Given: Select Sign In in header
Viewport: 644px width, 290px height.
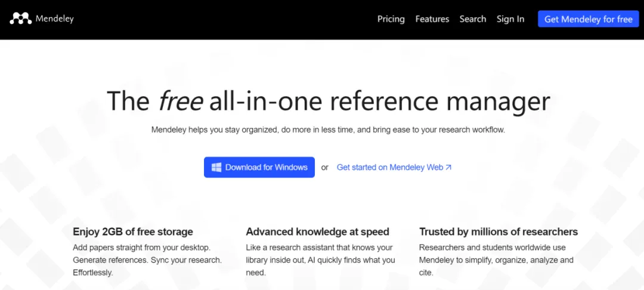Looking at the screenshot, I should pyautogui.click(x=510, y=19).
